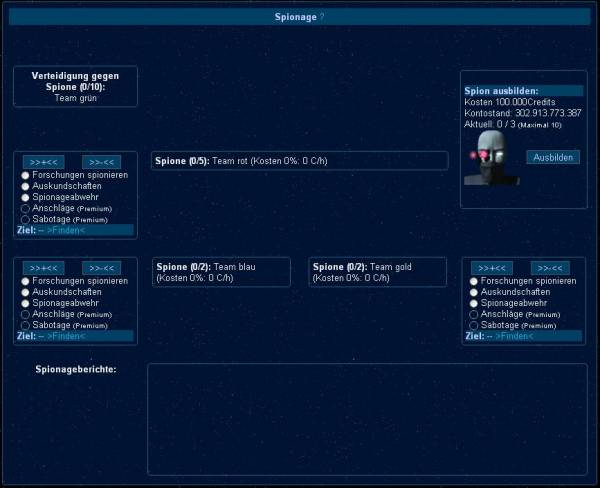Pick Anschläge premium option for Team rot
600x488 pixels.
coord(26,208)
